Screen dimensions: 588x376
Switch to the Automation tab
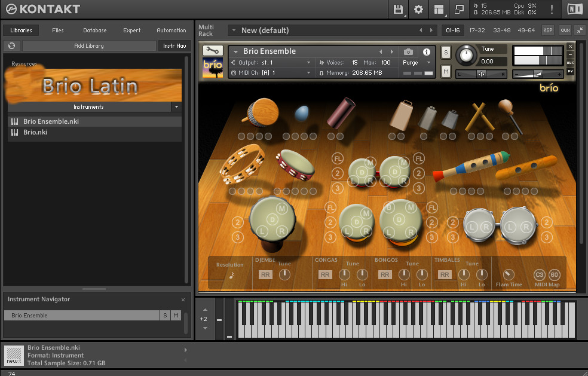click(x=171, y=30)
